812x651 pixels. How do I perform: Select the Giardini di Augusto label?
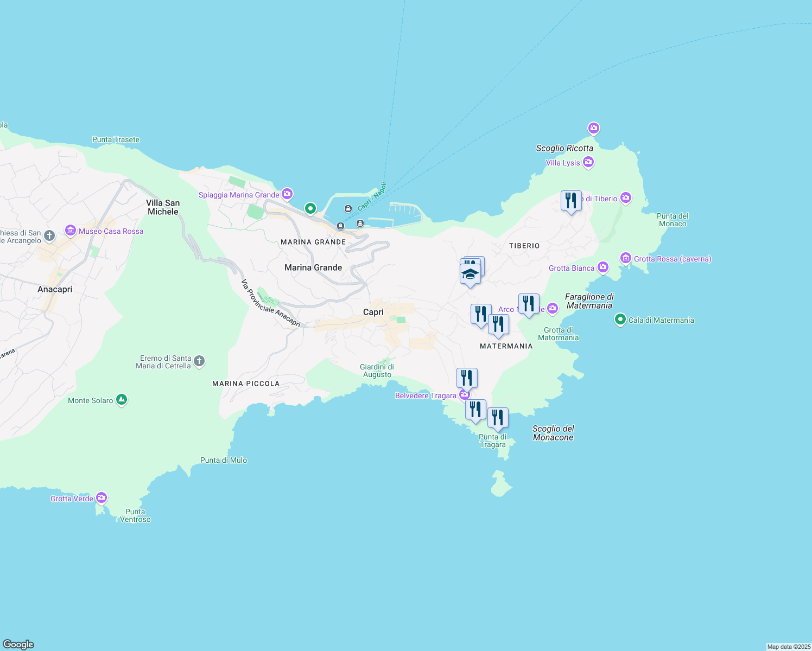tap(377, 371)
